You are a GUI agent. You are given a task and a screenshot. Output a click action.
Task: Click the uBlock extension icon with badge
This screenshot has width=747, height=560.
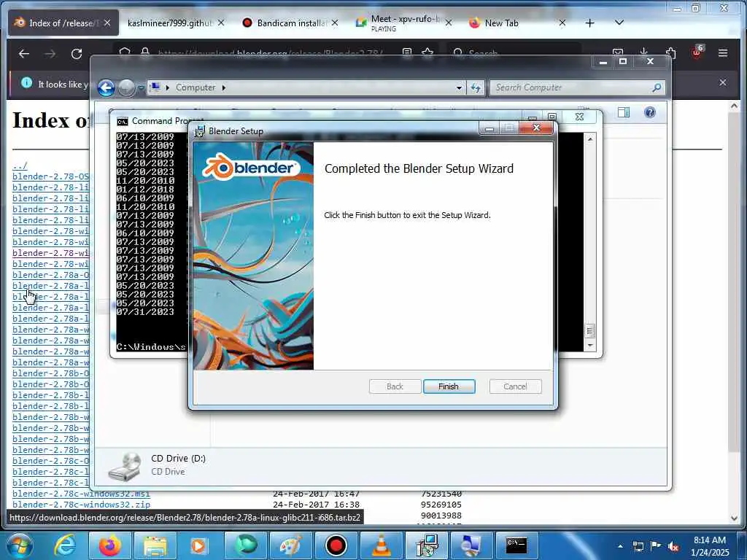(697, 52)
